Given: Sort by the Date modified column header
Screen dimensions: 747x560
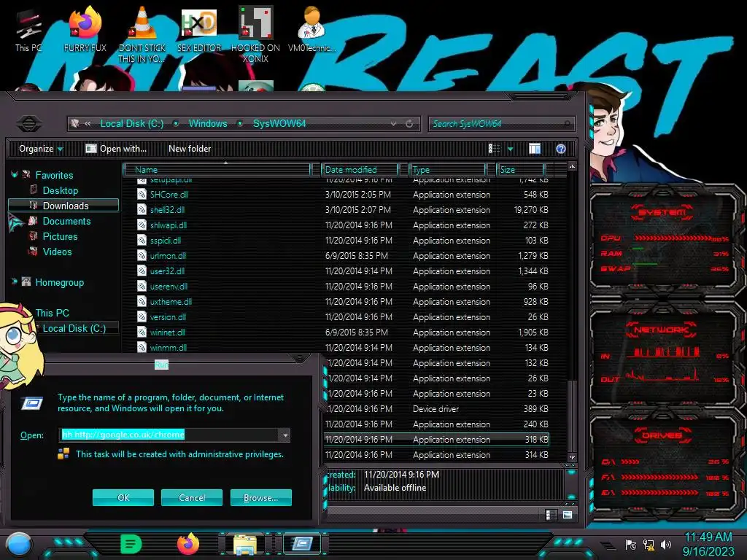Looking at the screenshot, I should [360, 169].
